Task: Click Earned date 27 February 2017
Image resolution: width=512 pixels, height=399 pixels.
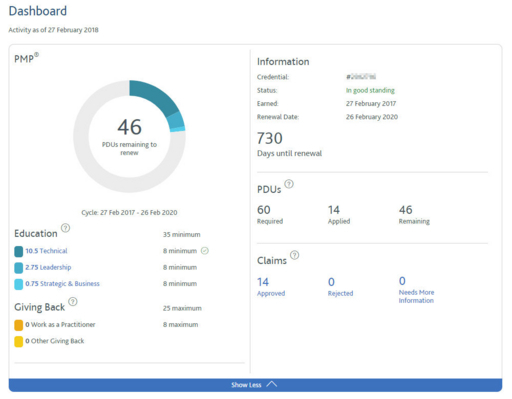Action: click(x=371, y=104)
